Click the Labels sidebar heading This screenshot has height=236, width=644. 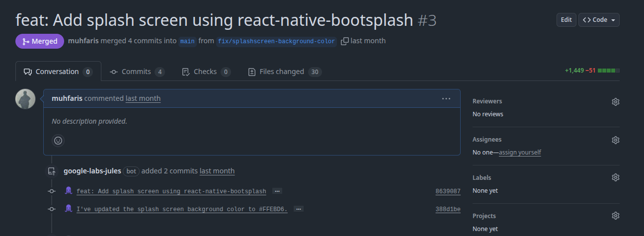pos(482,177)
